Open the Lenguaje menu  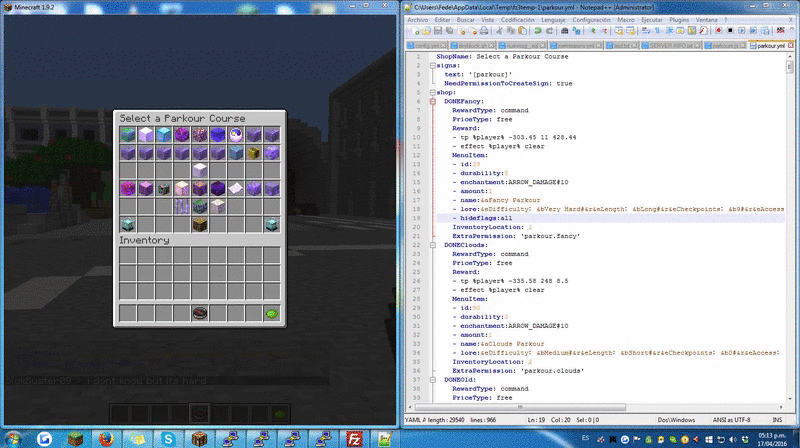pos(553,20)
